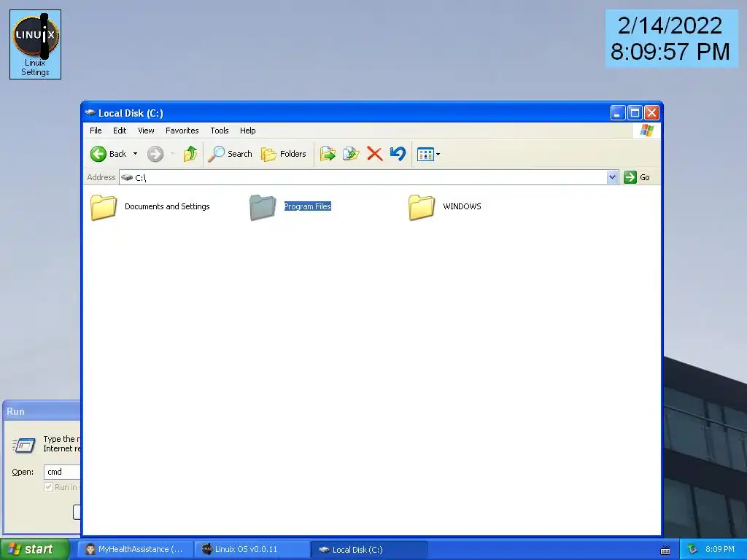Open the Edit menu

tap(120, 131)
